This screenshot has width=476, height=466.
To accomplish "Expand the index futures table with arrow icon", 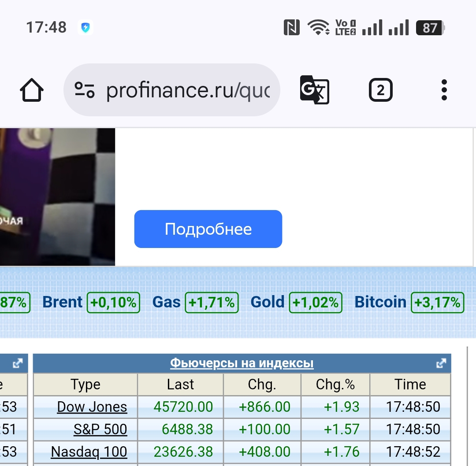I will [441, 363].
